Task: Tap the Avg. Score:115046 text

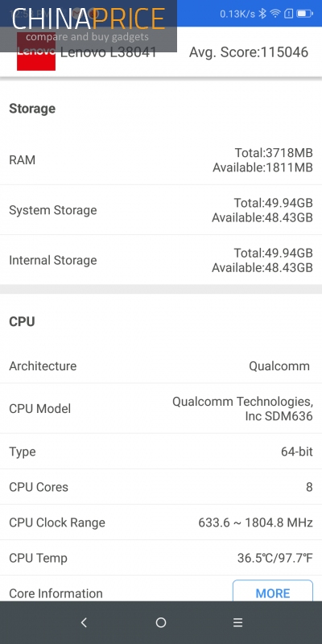Action: coord(249,52)
